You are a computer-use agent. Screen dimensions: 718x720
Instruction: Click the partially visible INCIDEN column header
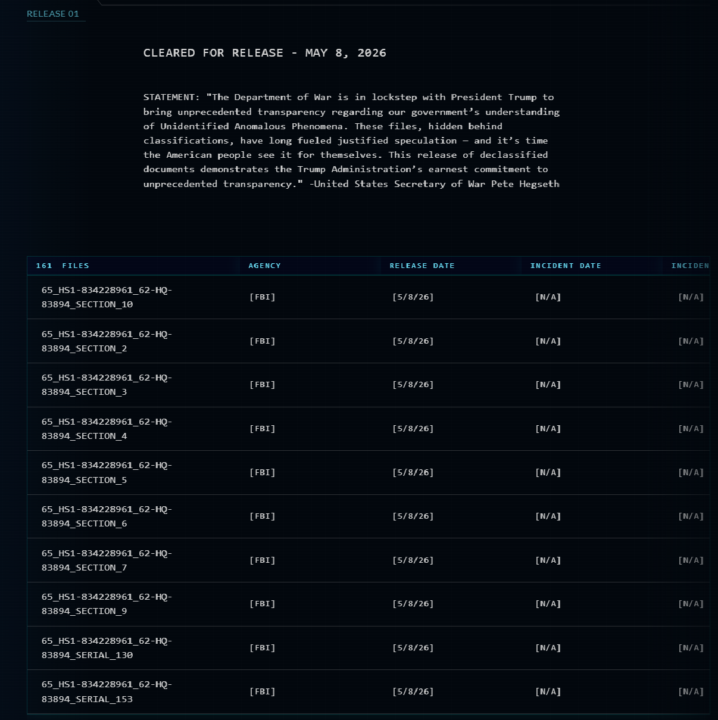[x=690, y=265]
